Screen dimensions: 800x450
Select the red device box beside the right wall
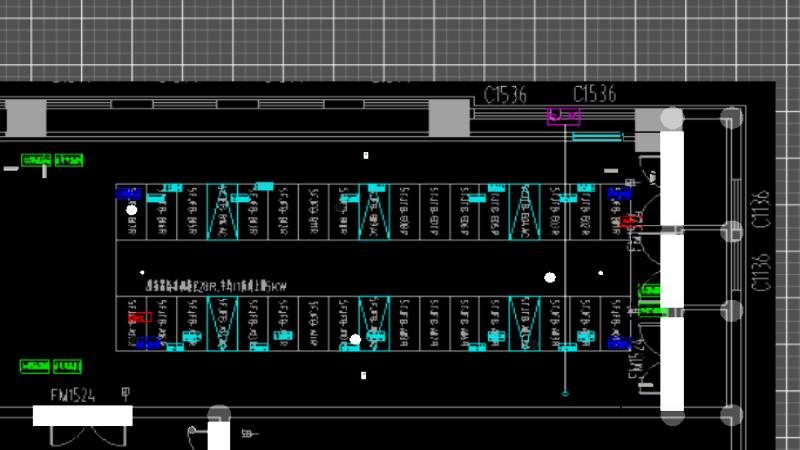coord(630,221)
